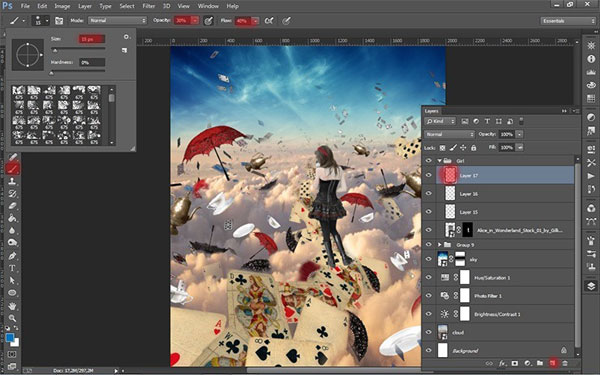The width and height of the screenshot is (600, 375).
Task: Open the Essentials workspace dropdown
Action: [x=567, y=21]
